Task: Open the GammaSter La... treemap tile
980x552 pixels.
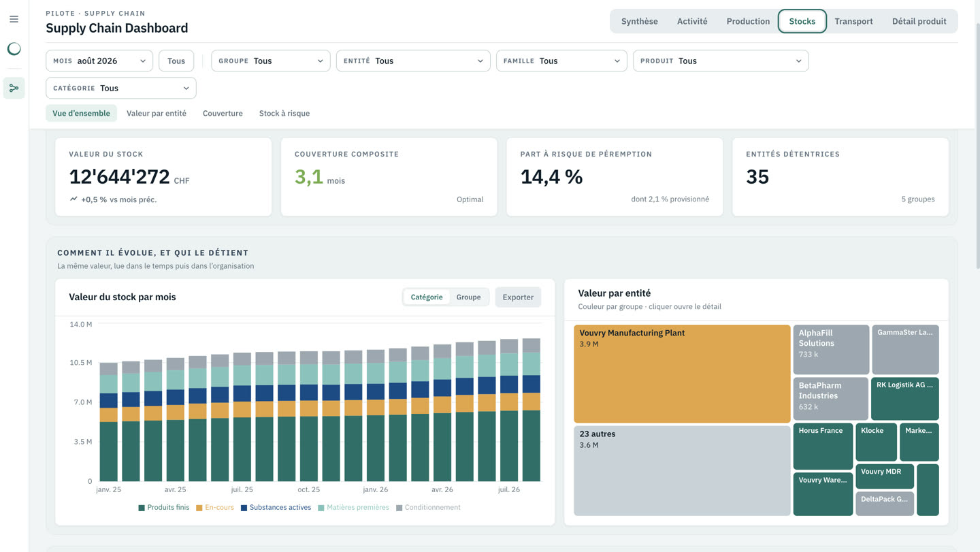Action: point(905,349)
